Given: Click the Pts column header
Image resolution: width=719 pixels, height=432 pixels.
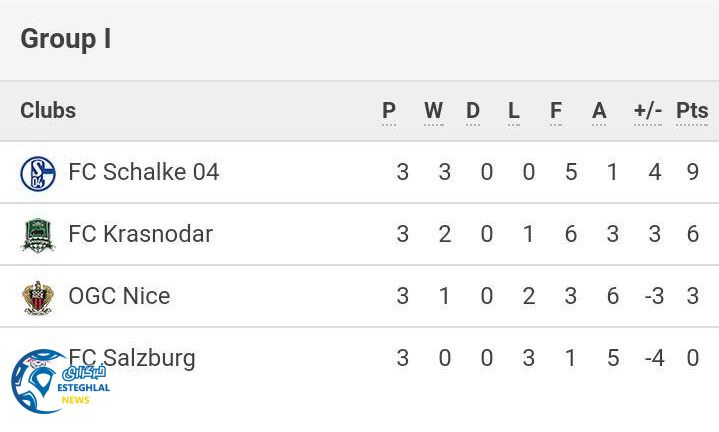Looking at the screenshot, I should coord(692,111).
